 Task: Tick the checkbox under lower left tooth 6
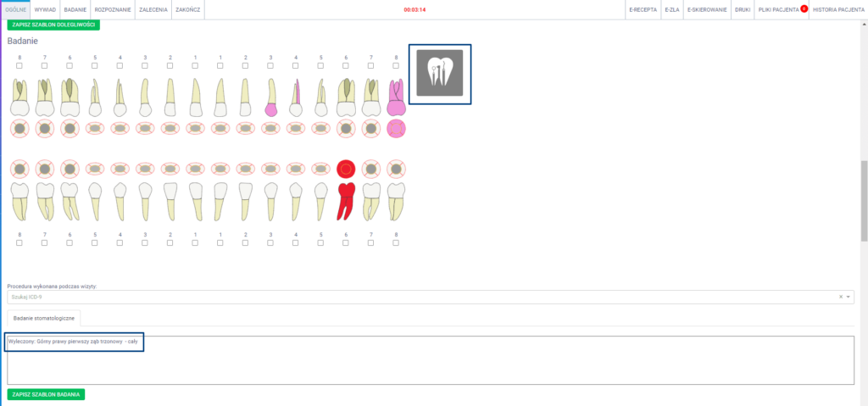[x=346, y=242]
